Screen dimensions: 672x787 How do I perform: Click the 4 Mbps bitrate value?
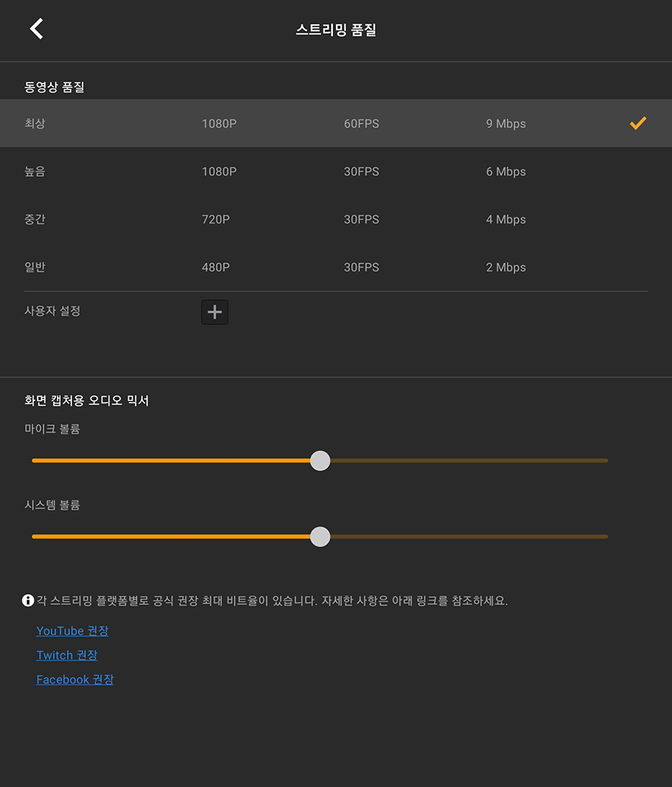[506, 220]
